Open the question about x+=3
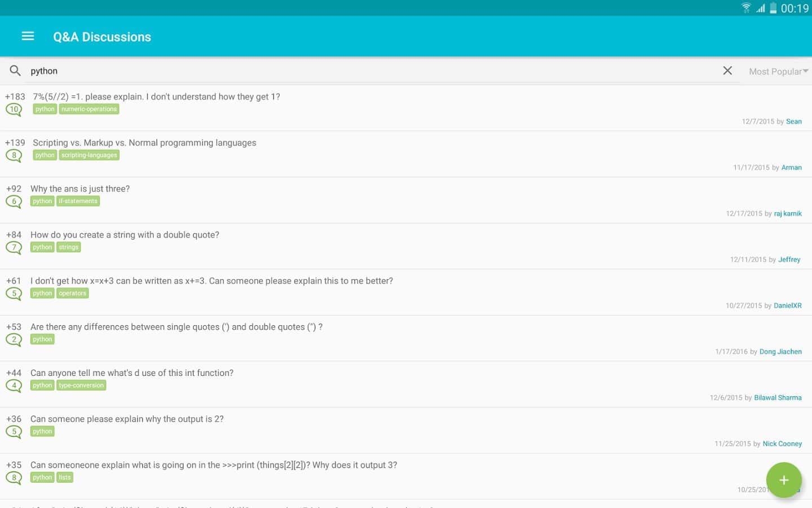 (x=211, y=281)
